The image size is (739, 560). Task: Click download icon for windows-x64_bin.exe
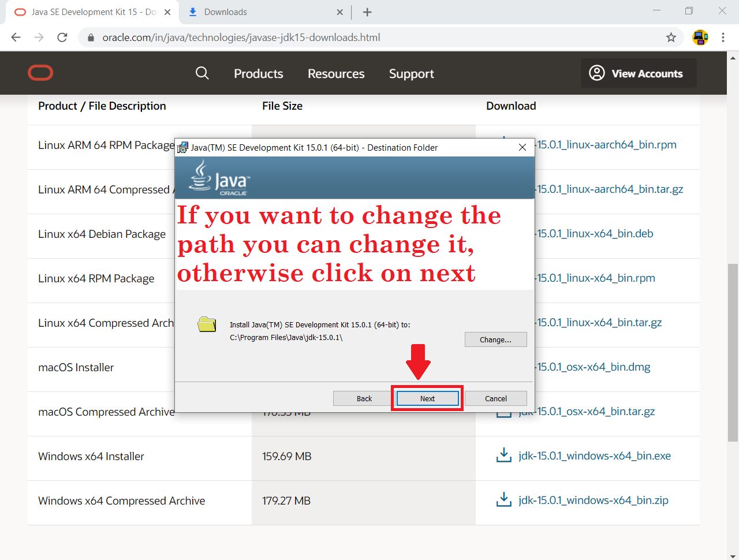point(504,456)
